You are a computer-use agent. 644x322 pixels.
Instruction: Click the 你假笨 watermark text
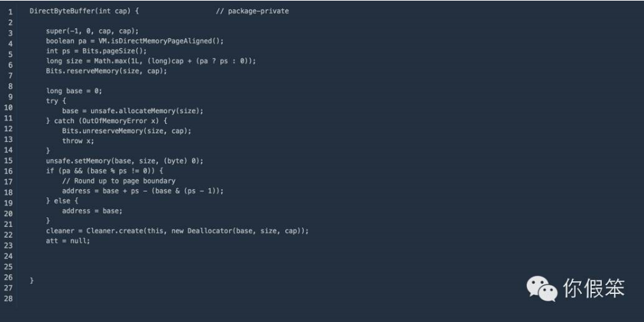click(x=594, y=288)
